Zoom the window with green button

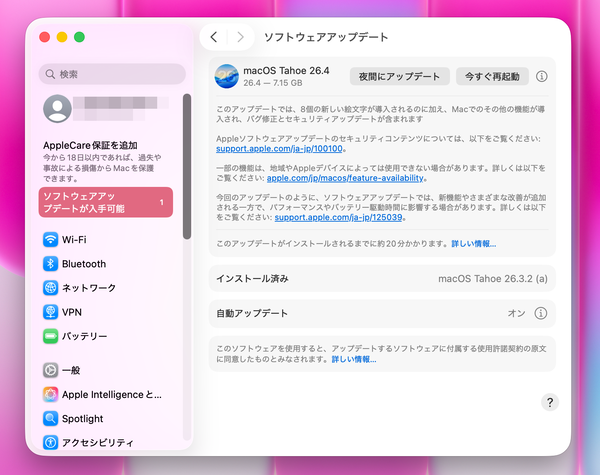pyautogui.click(x=79, y=37)
